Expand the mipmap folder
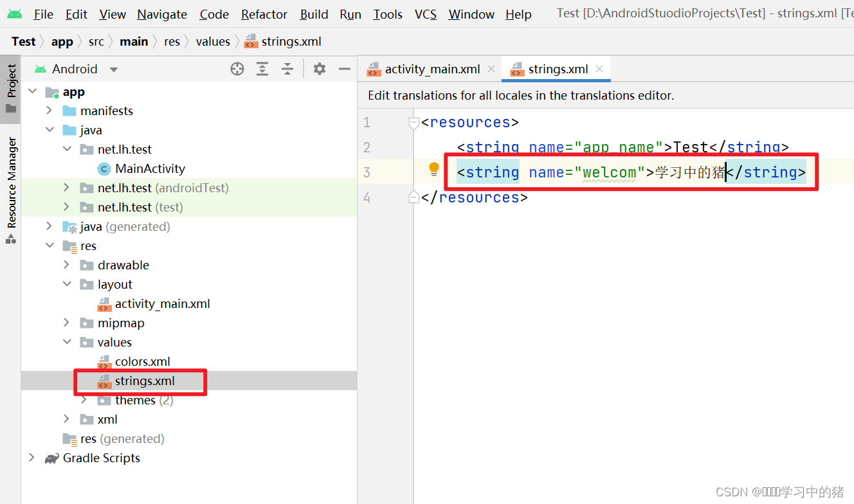 (67, 323)
